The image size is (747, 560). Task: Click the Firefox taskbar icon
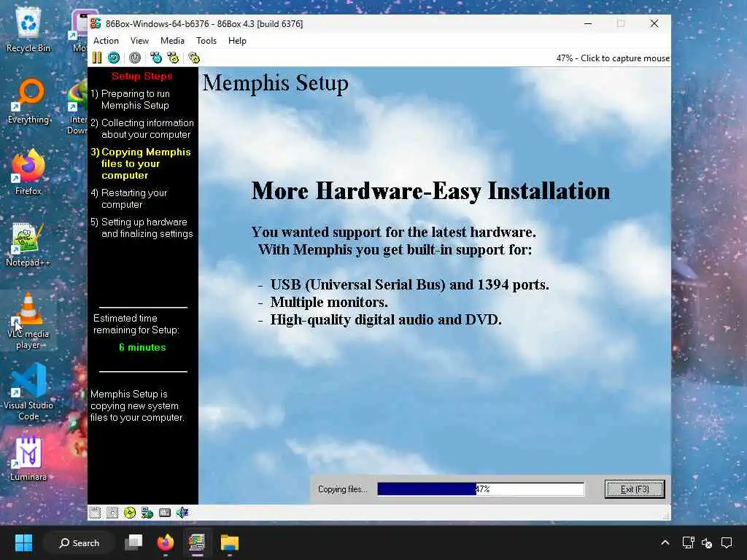pyautogui.click(x=166, y=542)
